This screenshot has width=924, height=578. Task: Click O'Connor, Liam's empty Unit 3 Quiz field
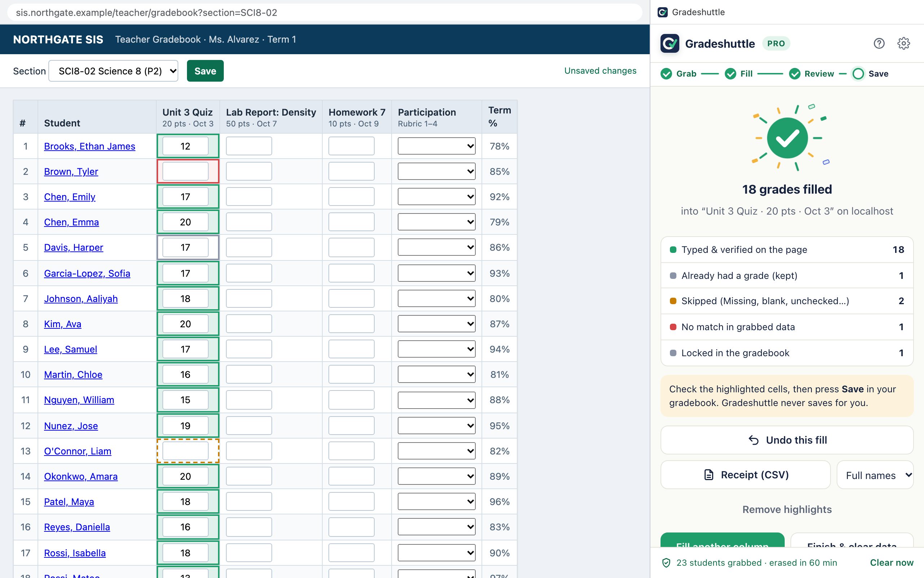coord(185,451)
